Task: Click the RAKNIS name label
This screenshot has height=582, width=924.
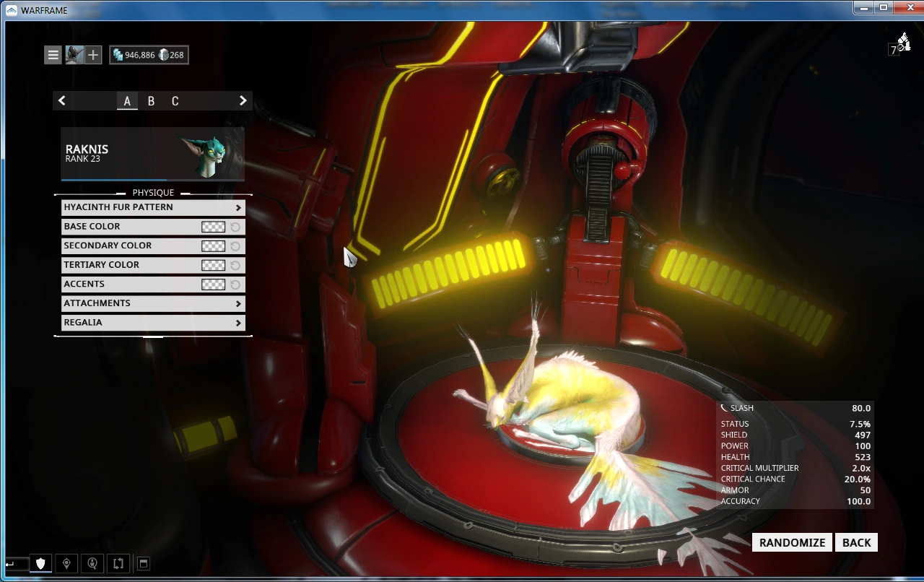Action: [87, 149]
